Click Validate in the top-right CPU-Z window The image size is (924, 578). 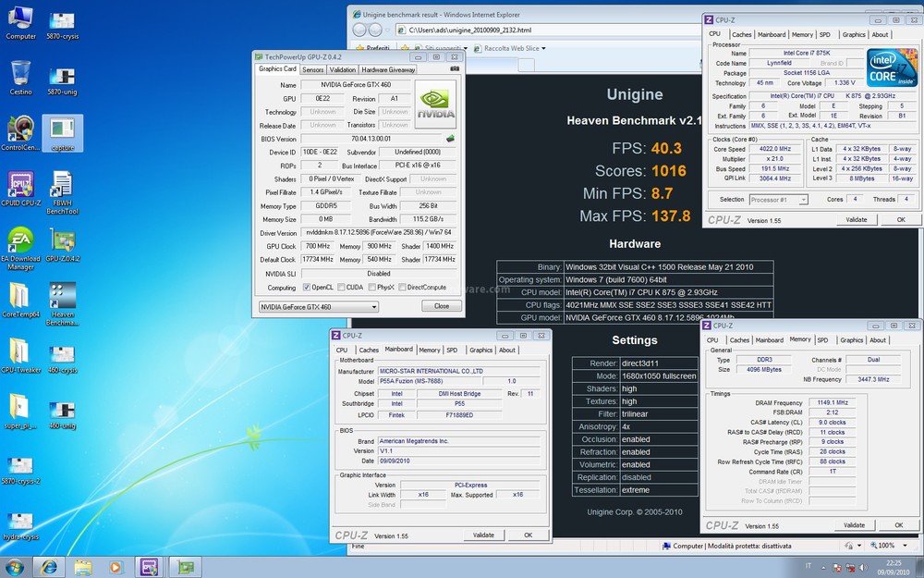(857, 219)
